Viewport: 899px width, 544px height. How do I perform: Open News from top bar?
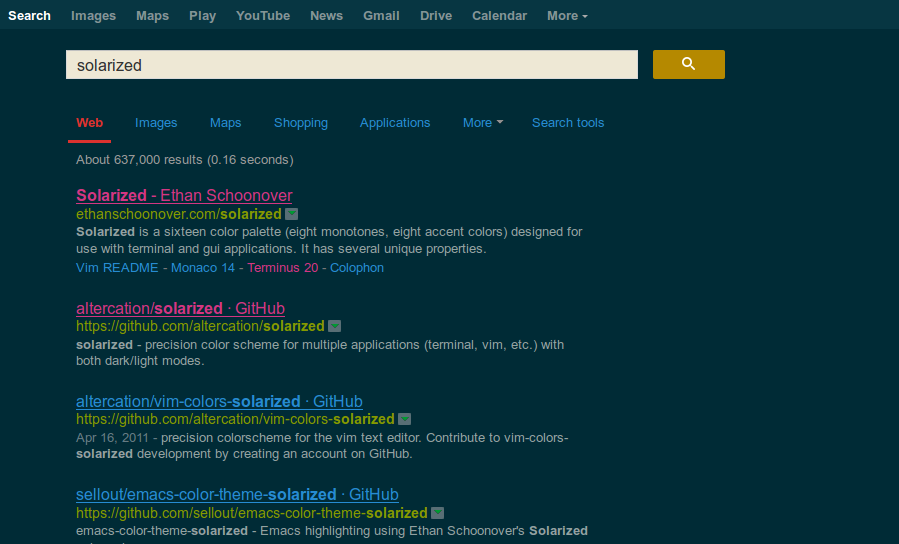pyautogui.click(x=327, y=16)
